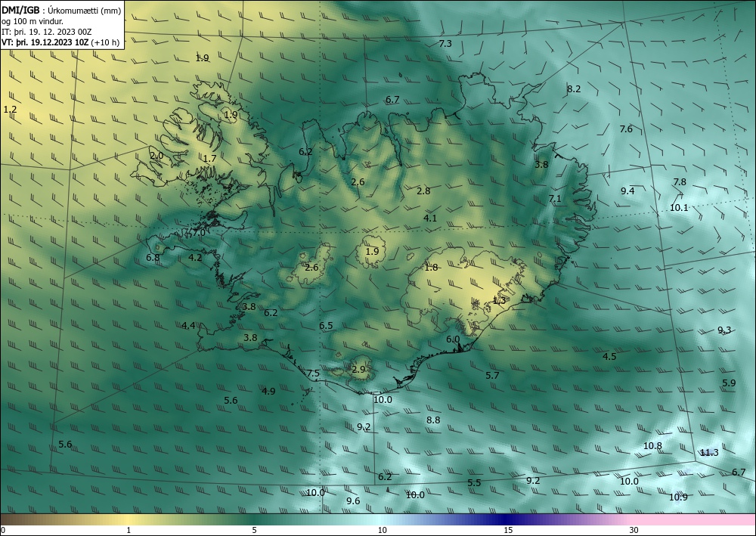This screenshot has height=536, width=756.
Task: Click the 9.6 value on the map
Action: click(x=353, y=500)
